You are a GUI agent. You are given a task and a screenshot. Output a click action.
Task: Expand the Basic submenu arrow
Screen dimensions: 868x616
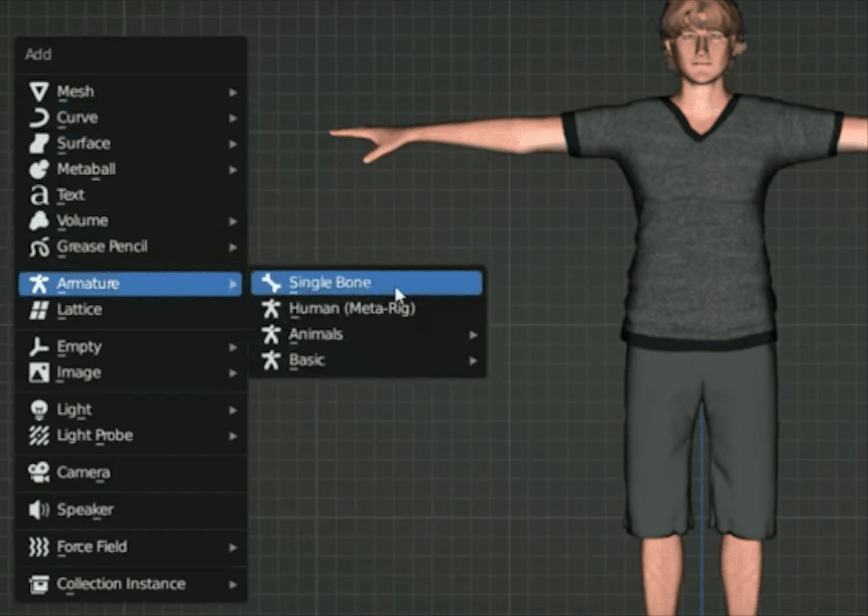[x=473, y=361]
